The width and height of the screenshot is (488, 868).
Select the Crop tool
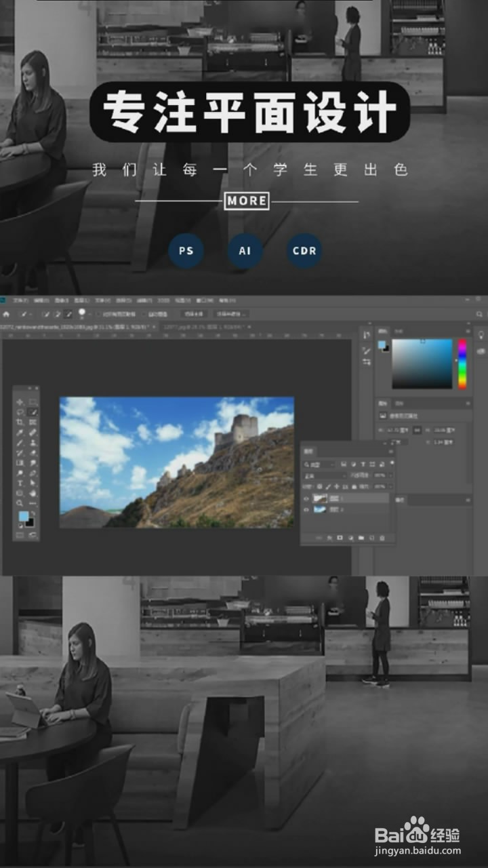20,422
